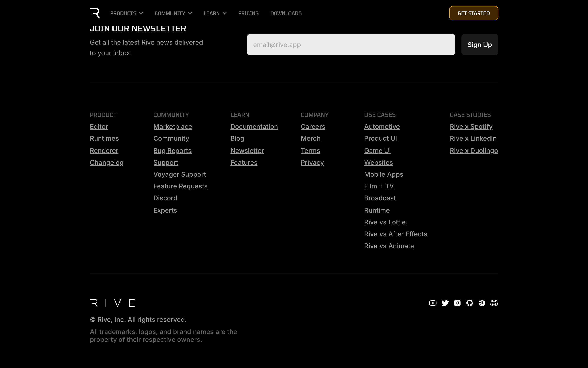
Task: Focus the newsletter email input field
Action: click(x=351, y=45)
